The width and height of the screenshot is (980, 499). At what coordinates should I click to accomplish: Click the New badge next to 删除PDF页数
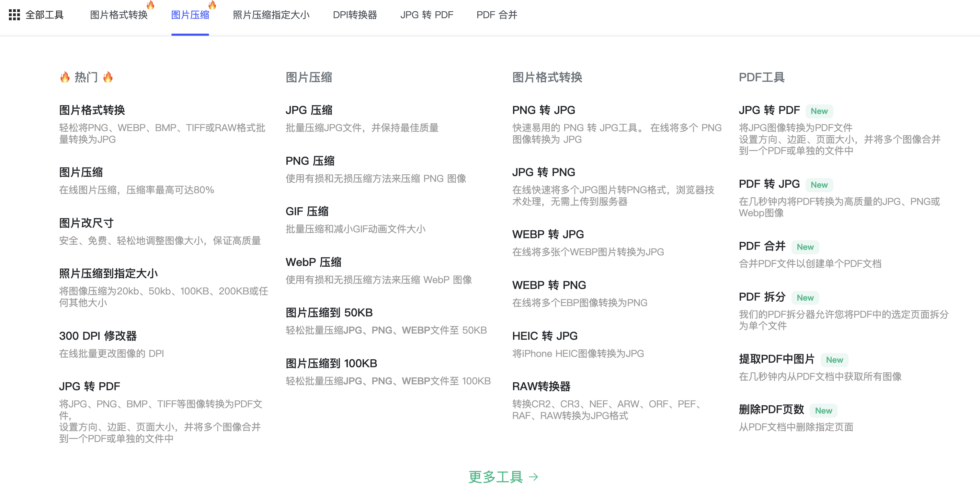[x=823, y=410]
